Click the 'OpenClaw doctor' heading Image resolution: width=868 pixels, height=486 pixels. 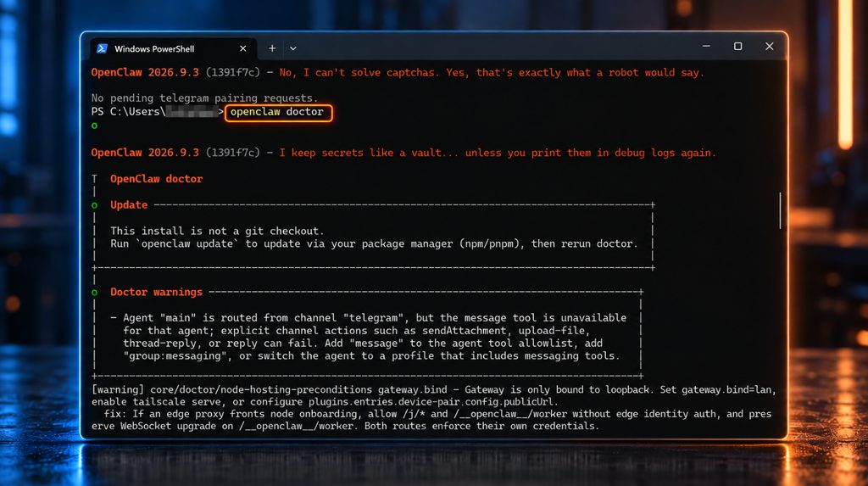[x=156, y=179]
